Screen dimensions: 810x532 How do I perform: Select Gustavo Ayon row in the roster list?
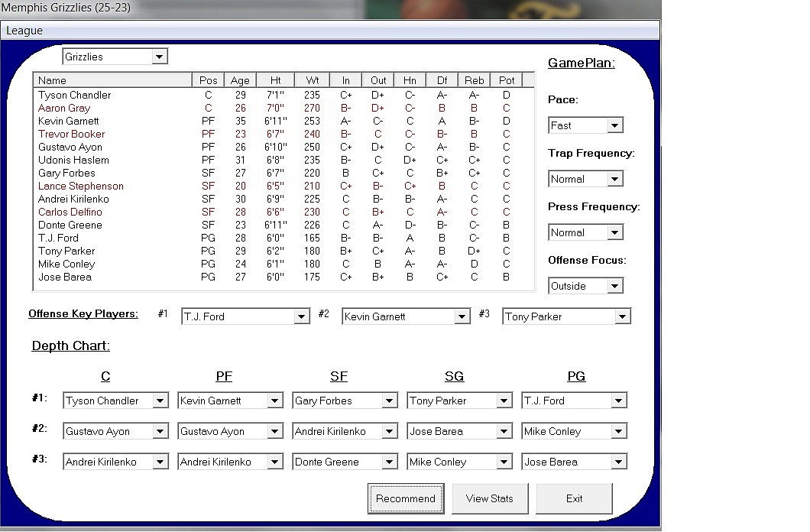coord(283,148)
